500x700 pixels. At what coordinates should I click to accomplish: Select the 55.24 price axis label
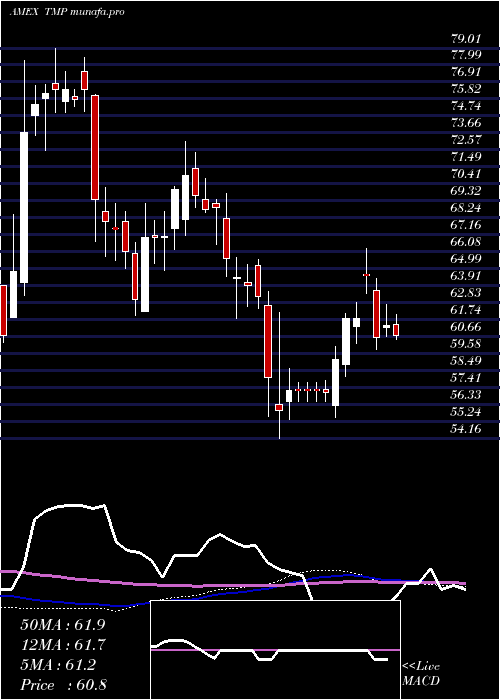pos(466,411)
